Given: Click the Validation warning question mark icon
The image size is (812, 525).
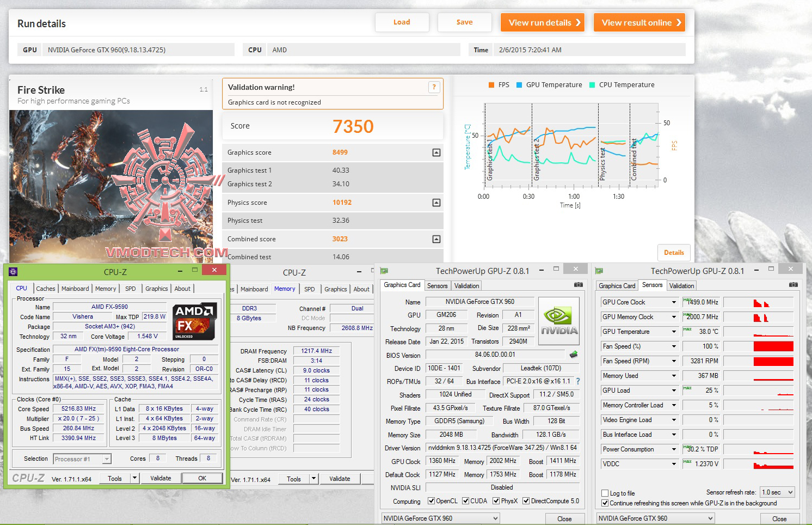Looking at the screenshot, I should pos(434,87).
